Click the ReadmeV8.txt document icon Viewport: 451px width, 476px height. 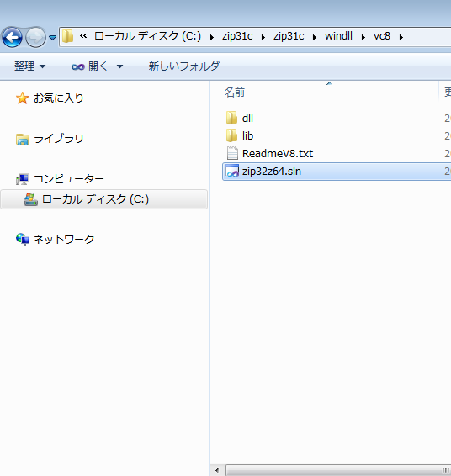(232, 153)
